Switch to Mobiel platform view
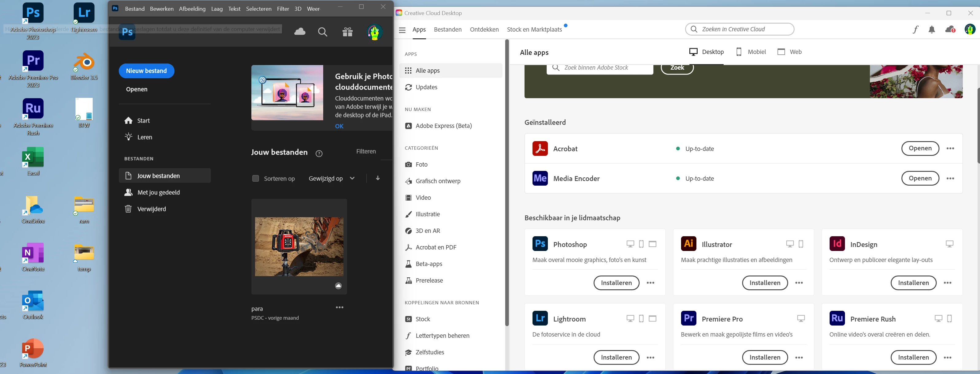The image size is (980, 374). click(751, 52)
